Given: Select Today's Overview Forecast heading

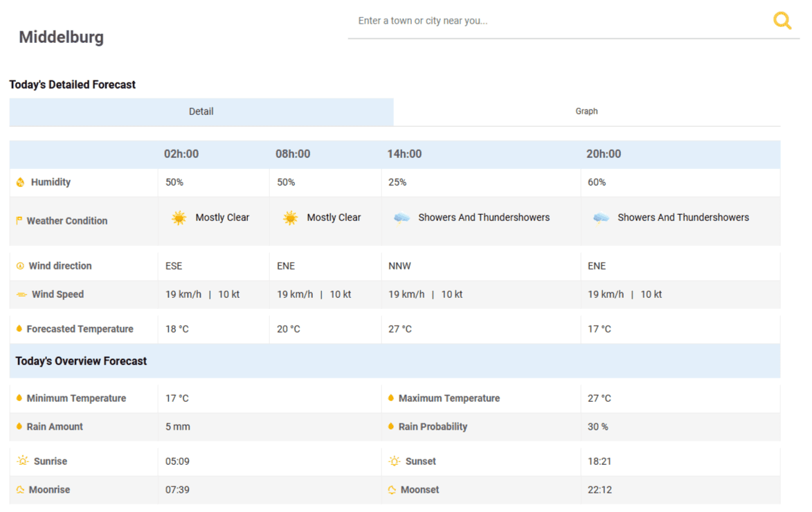Looking at the screenshot, I should coord(81,361).
